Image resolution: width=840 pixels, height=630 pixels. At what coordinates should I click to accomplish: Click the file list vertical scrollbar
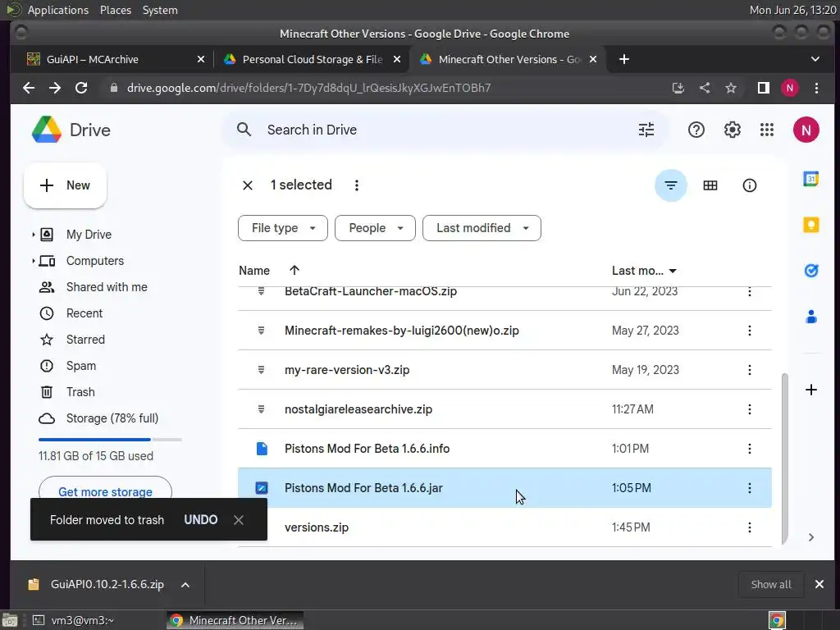click(785, 458)
